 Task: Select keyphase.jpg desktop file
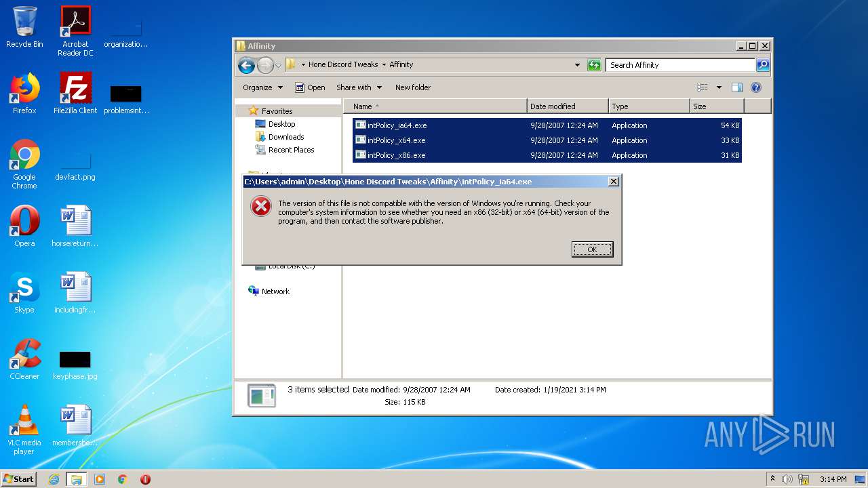click(75, 365)
